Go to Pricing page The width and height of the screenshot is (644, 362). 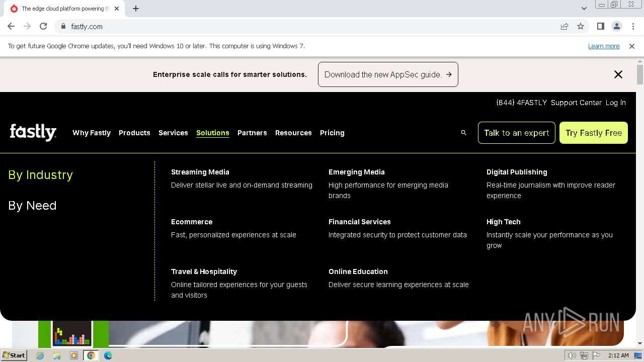pos(332,133)
